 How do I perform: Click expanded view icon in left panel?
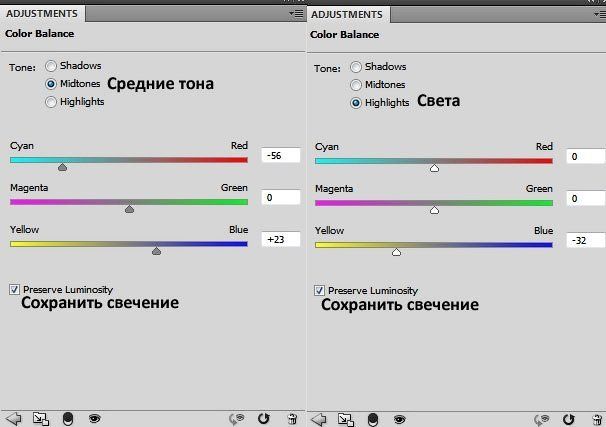[41, 419]
